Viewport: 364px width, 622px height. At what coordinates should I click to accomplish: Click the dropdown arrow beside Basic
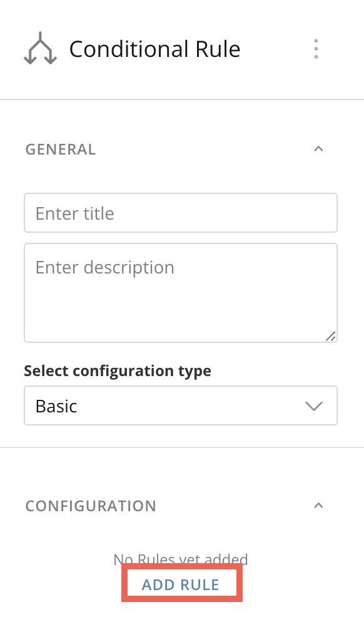pyautogui.click(x=313, y=405)
